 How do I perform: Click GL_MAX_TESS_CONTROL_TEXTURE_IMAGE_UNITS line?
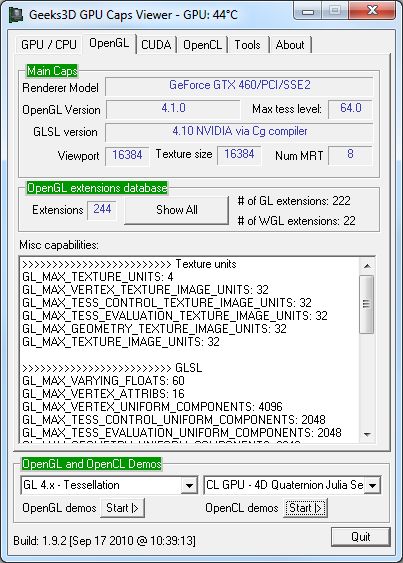pyautogui.click(x=167, y=303)
